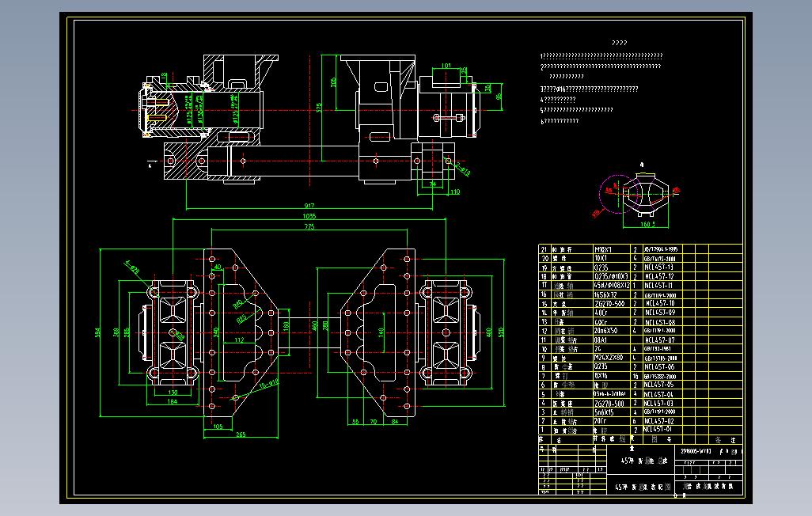The image size is (812, 516).
Task: Click the 4-φ20 hole callout
Action: coord(132,267)
